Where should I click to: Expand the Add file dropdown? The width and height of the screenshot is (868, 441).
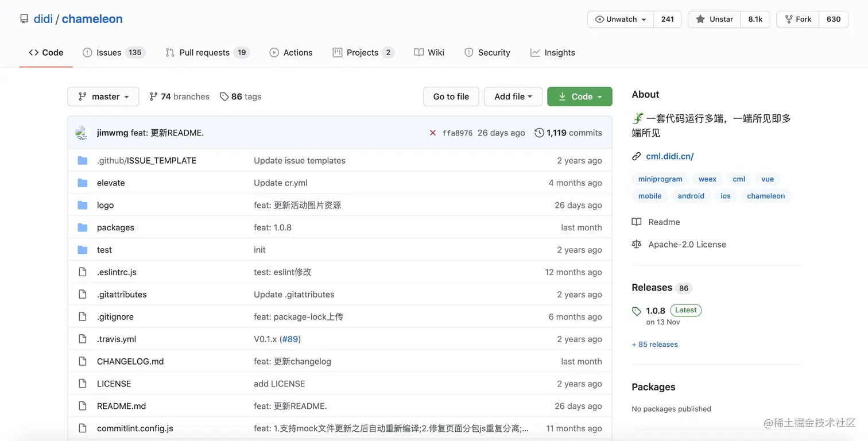(x=513, y=96)
